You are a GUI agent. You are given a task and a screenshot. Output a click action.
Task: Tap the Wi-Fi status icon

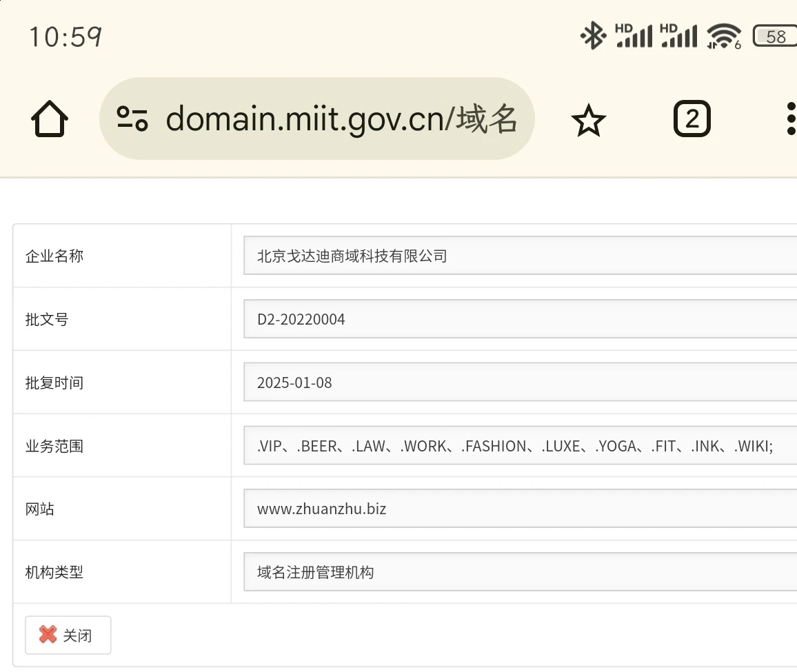723,36
